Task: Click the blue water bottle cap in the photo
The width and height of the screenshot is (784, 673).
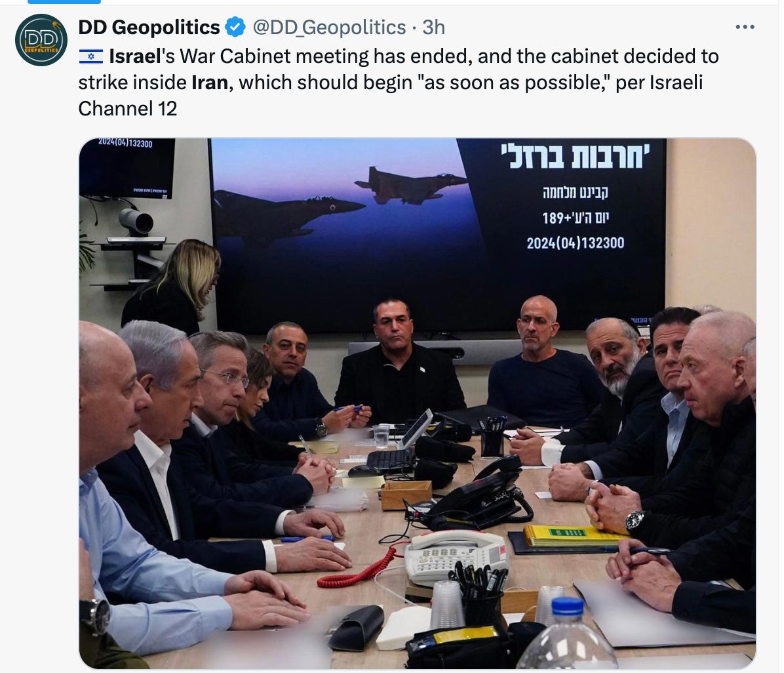Action: (568, 606)
